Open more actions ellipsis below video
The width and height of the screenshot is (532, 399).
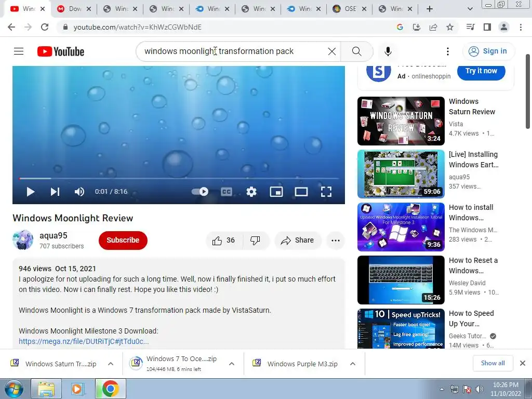[336, 240]
